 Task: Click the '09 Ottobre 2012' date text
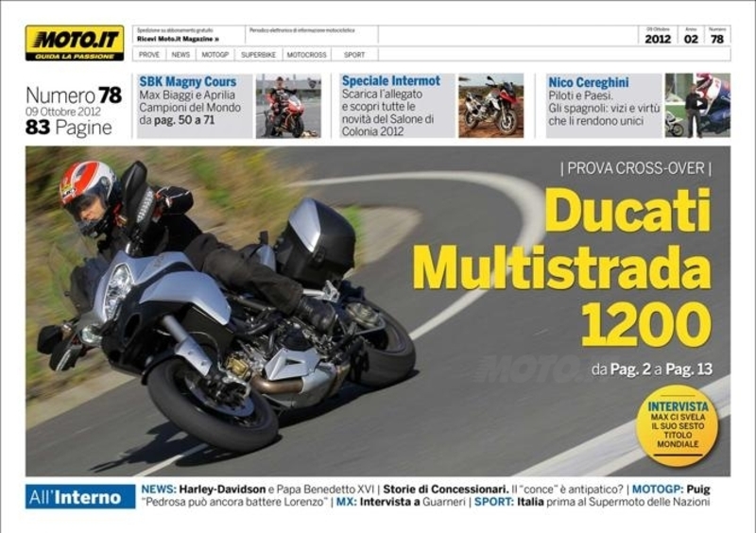tap(63, 112)
